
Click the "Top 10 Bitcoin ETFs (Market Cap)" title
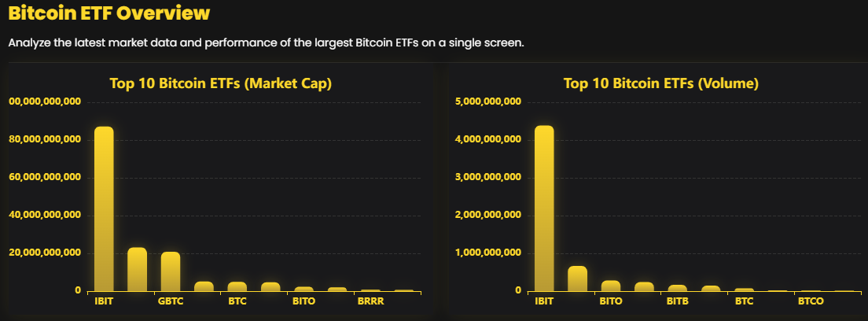point(220,83)
